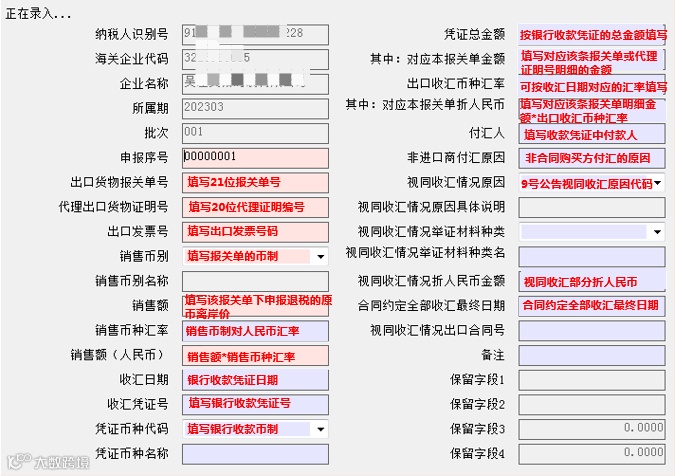Click the 销售币别名称 field
Screen dimensions: 675x476
coord(255,281)
